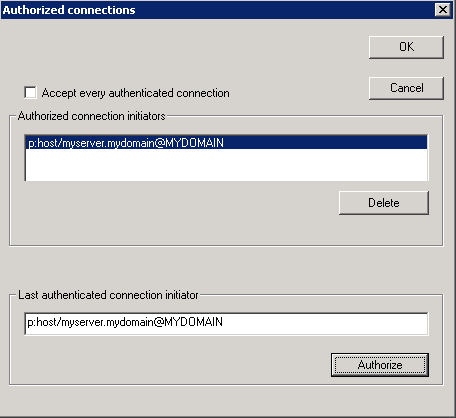Click the Authorize button with dotted focus
The height and width of the screenshot is (418, 456).
[x=380, y=365]
